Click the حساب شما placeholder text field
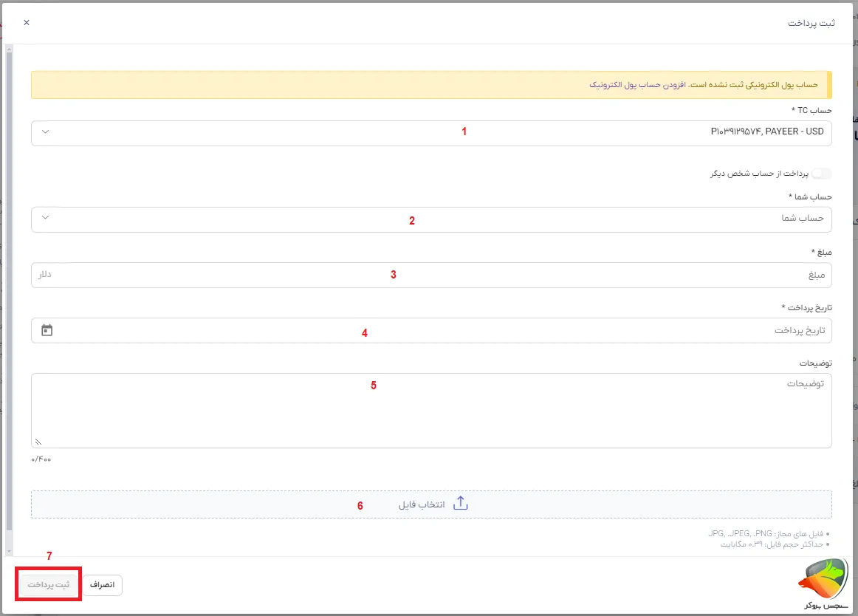858x616 pixels. 802,219
